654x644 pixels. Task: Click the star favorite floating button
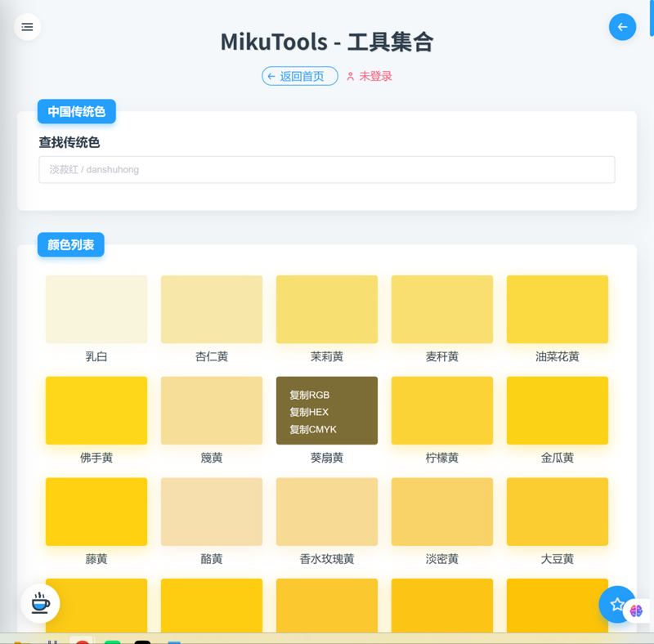coord(617,604)
